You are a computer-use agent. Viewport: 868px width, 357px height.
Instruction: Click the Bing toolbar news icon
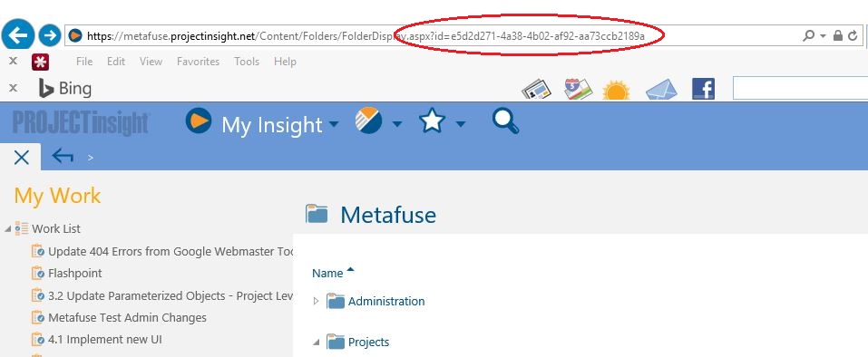pyautogui.click(x=537, y=90)
